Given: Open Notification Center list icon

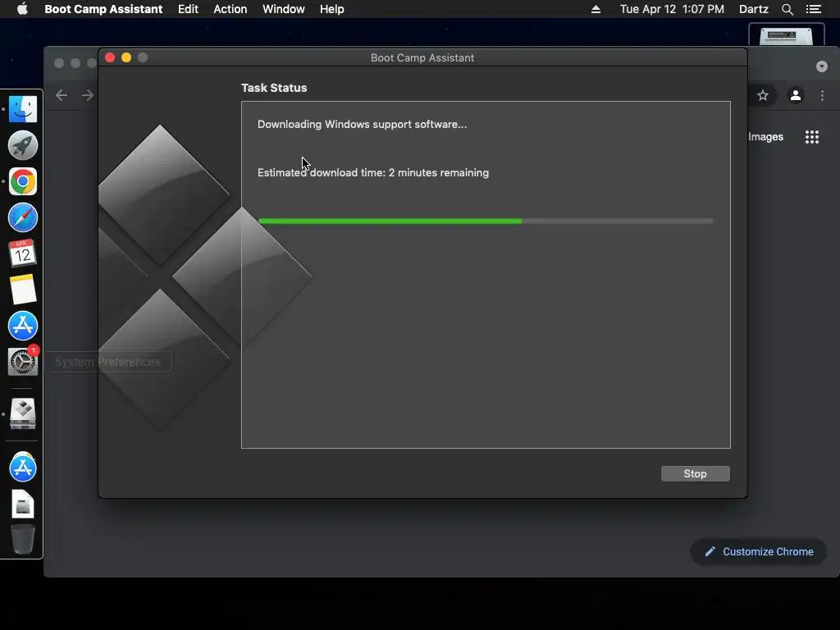Looking at the screenshot, I should [x=813, y=9].
